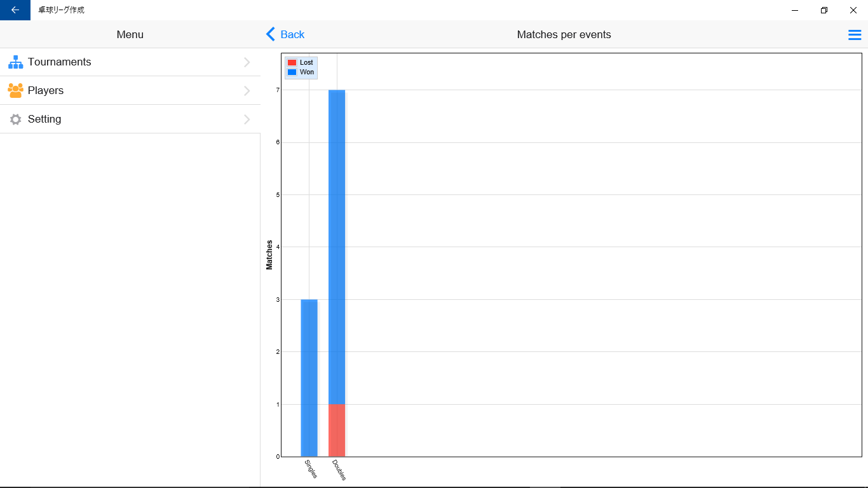Click the blue Back chevron icon
Screen dimensions: 868x488
271,34
